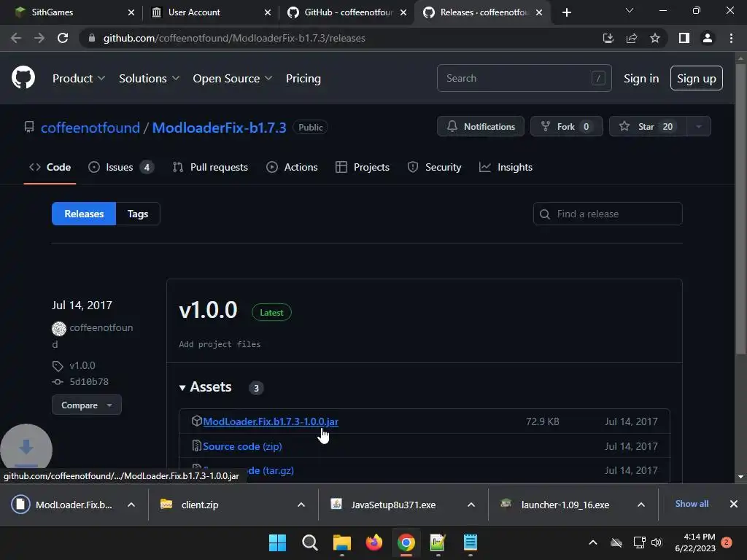747x560 pixels.
Task: Download ModLoader.Fix.b1.7.3-1.0.0.jar
Action: 271,421
